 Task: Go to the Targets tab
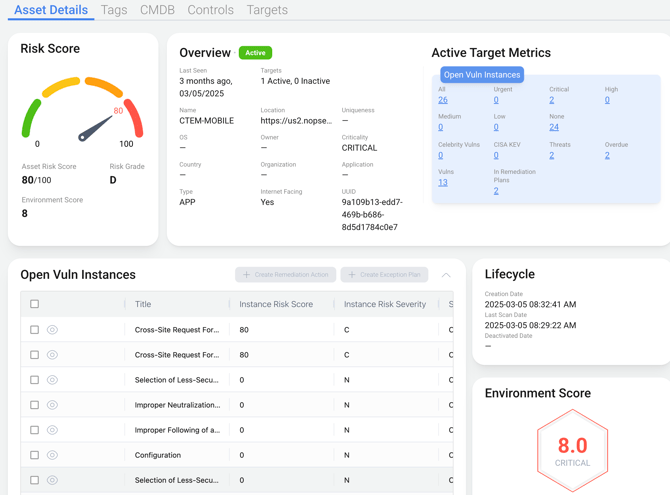coord(267,10)
